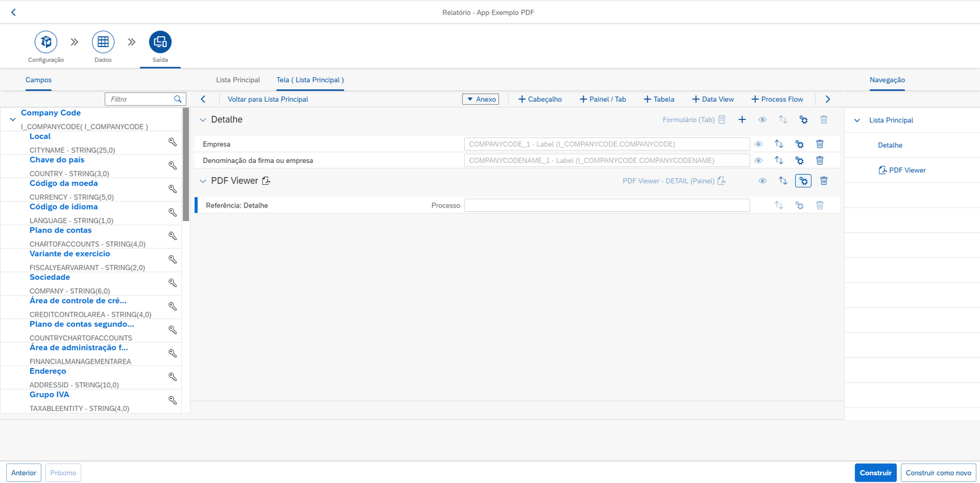Click the key icon for Sociedade
The width and height of the screenshot is (980, 483).
173,283
